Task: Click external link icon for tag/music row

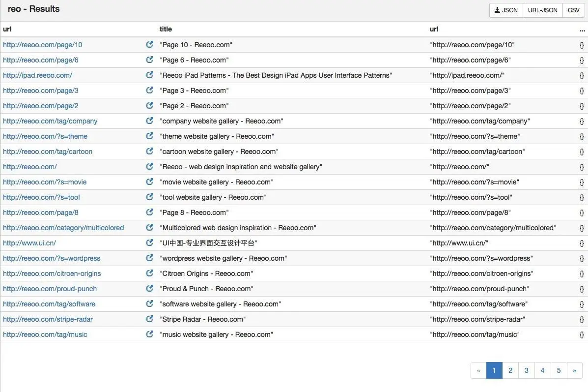Action: pyautogui.click(x=150, y=334)
